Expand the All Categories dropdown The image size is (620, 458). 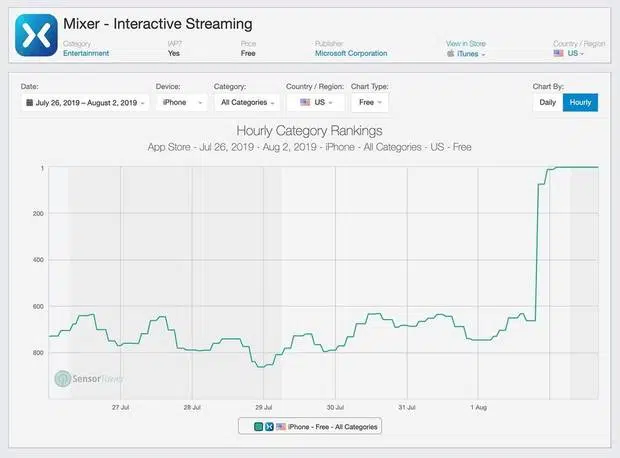tap(247, 102)
